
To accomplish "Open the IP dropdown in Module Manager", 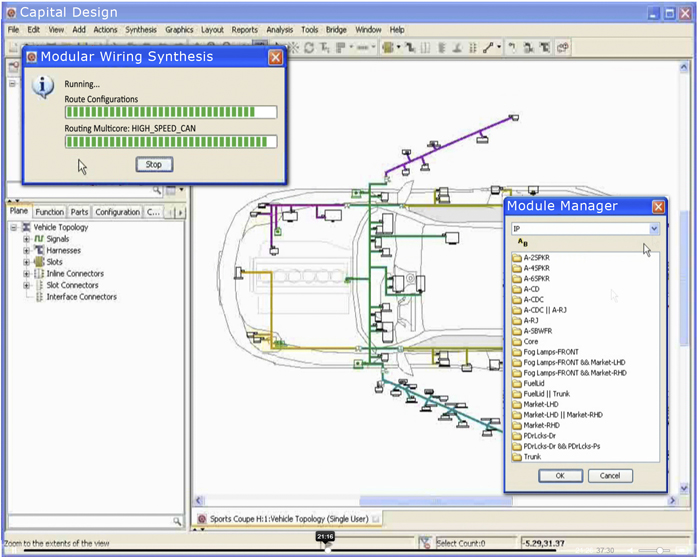I will [x=654, y=229].
